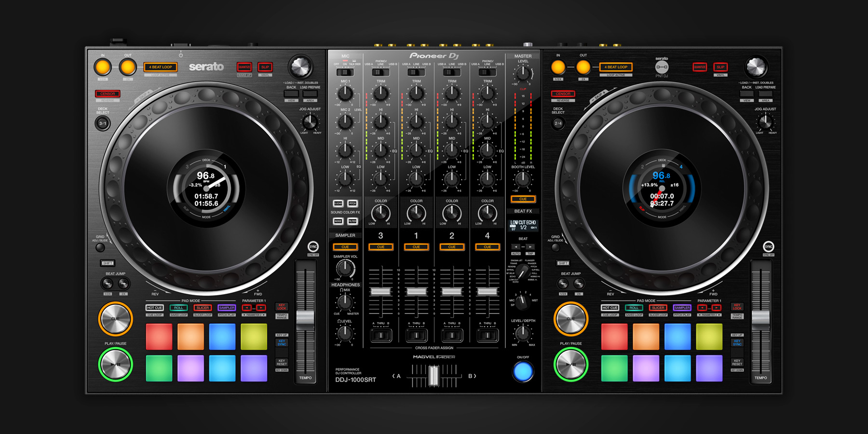Click the FILTER sound color FX button
The width and height of the screenshot is (868, 434).
pos(353,221)
